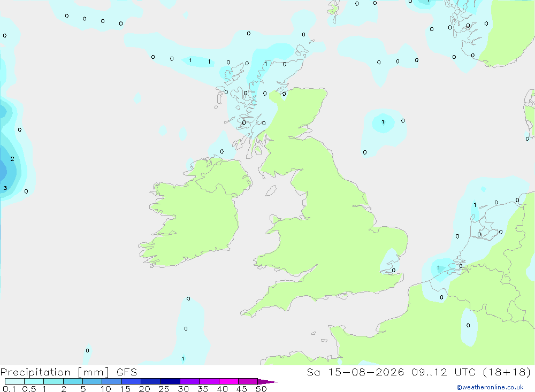Click the '09..12 UTC' time range text
The image size is (535, 392).
click(x=444, y=372)
